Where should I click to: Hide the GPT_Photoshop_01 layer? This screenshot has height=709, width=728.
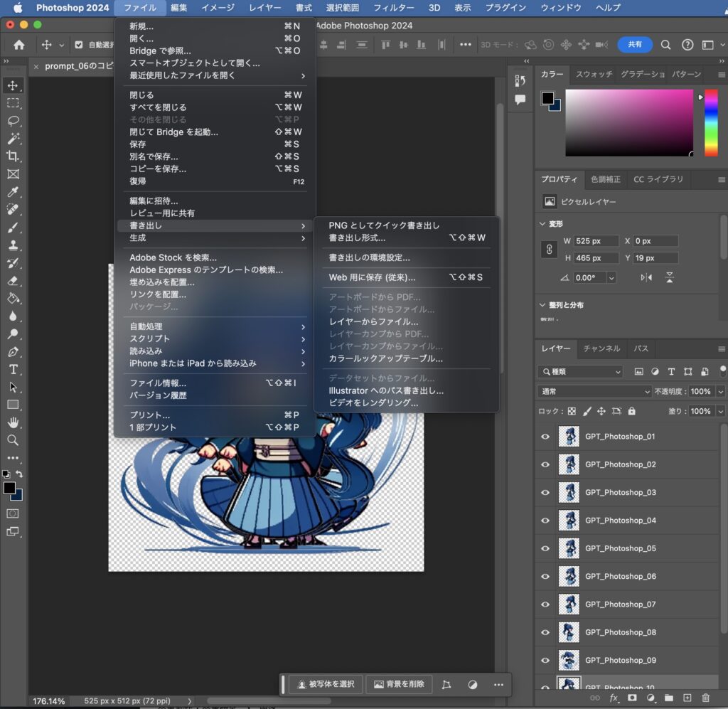pos(545,437)
